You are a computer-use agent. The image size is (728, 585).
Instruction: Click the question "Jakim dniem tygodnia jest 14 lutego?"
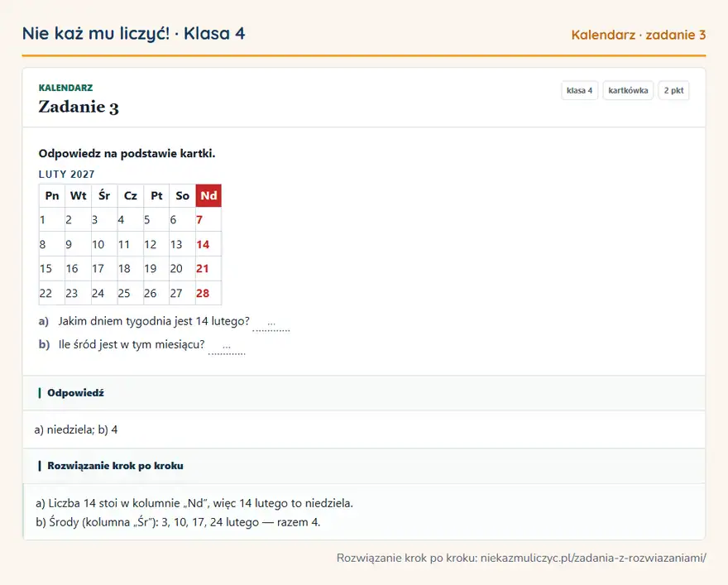(154, 321)
